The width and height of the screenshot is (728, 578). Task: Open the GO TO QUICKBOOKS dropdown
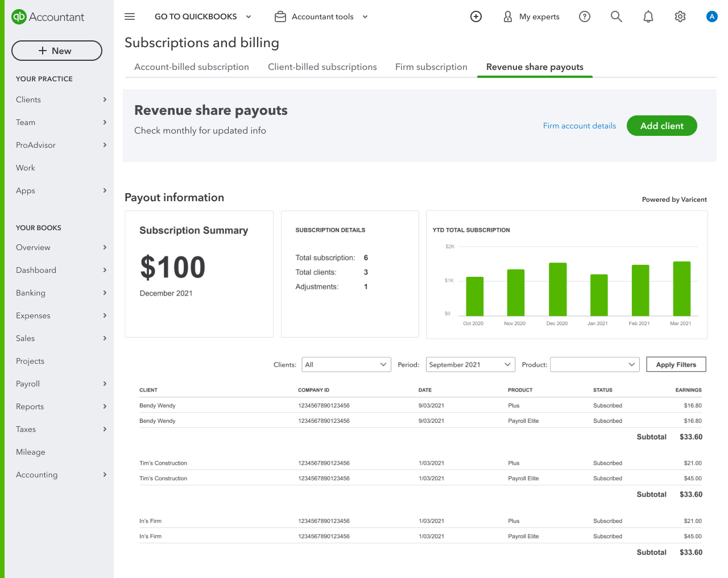click(x=202, y=16)
